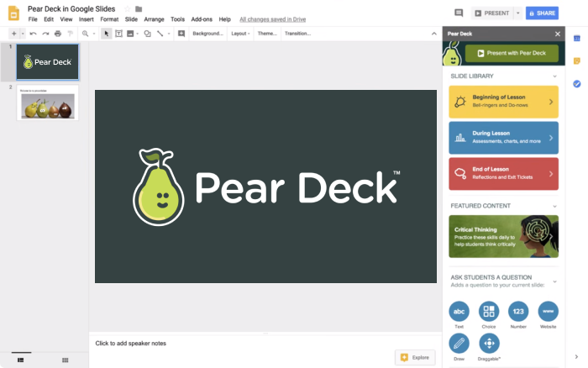Open the Background toolbar option
The image size is (588, 368).
pyautogui.click(x=207, y=34)
